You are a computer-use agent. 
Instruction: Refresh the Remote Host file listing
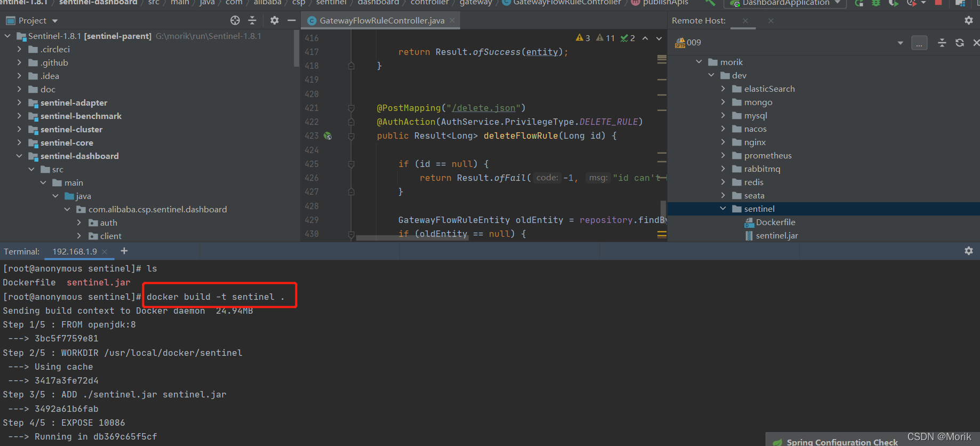(x=960, y=43)
